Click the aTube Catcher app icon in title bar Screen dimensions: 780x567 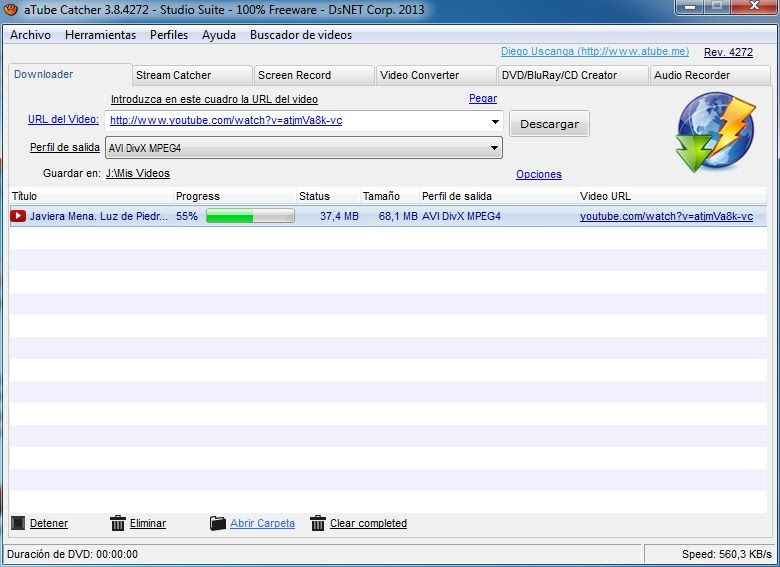tap(10, 8)
